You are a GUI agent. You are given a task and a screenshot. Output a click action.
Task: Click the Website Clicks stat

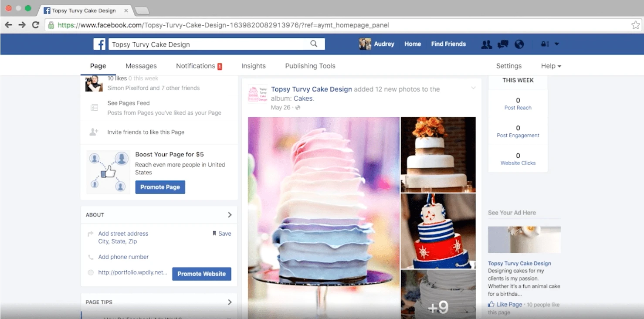tap(518, 159)
